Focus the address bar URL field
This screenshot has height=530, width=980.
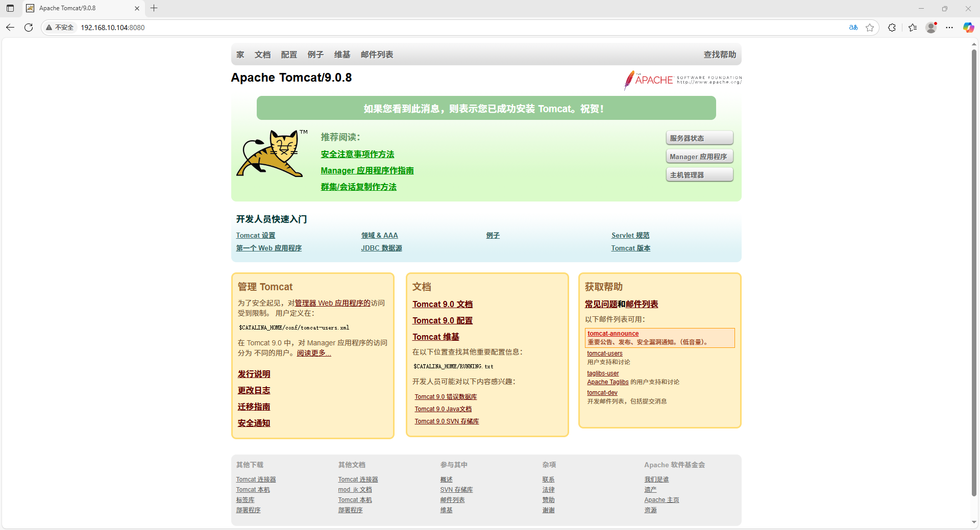coord(459,28)
